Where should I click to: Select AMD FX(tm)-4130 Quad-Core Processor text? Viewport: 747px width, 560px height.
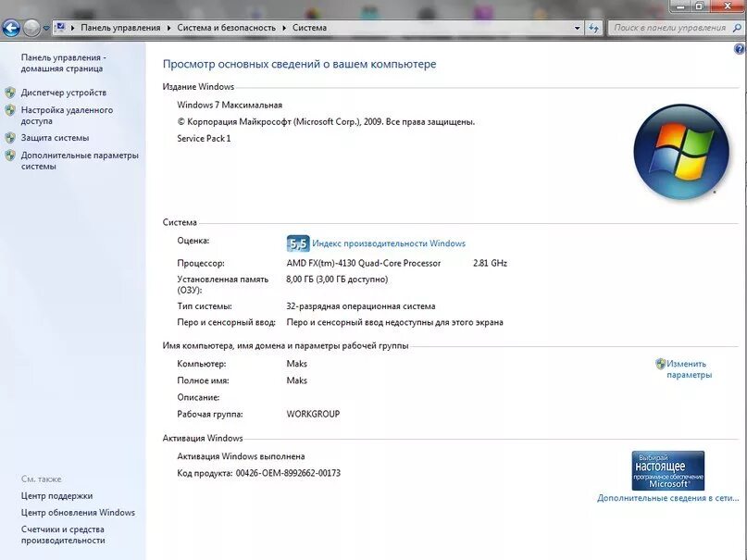364,263
